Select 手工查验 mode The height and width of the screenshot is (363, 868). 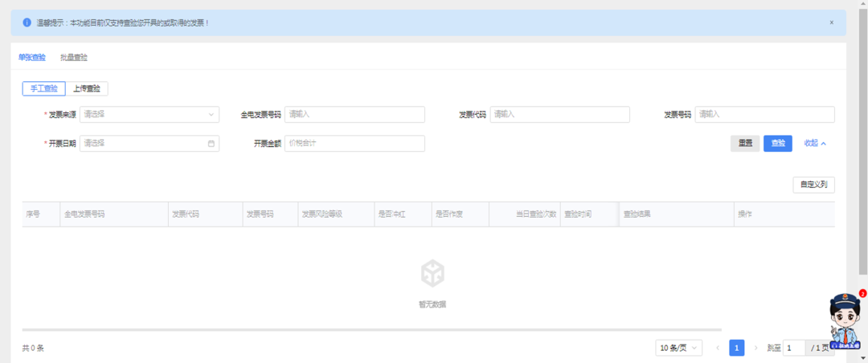[x=43, y=88]
